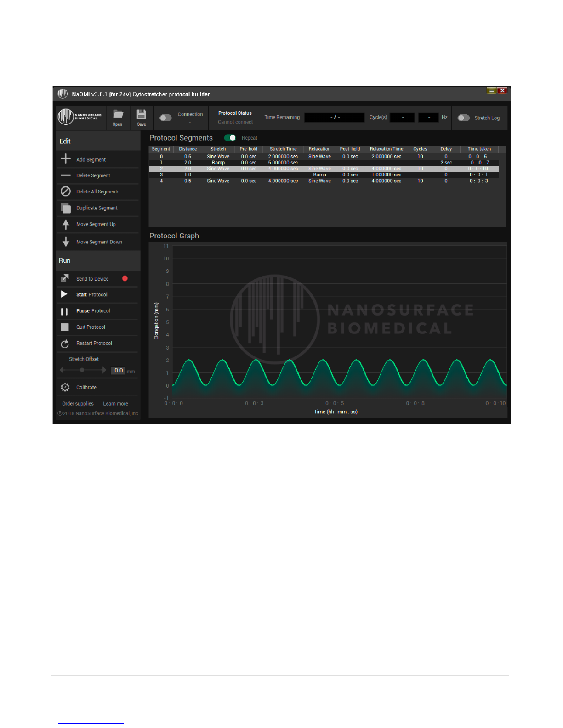This screenshot has width=563, height=728.
Task: Click the Time Remaining display field
Action: [x=335, y=118]
